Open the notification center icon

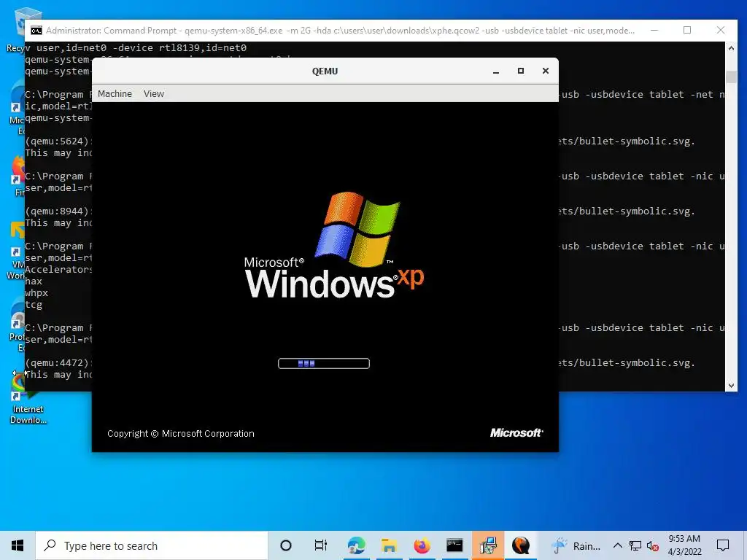click(723, 545)
